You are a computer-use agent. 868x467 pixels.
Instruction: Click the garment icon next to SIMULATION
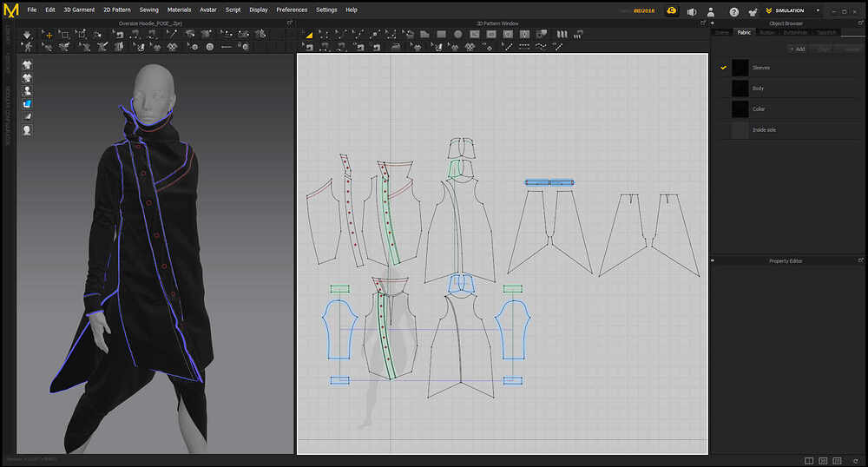pyautogui.click(x=753, y=11)
